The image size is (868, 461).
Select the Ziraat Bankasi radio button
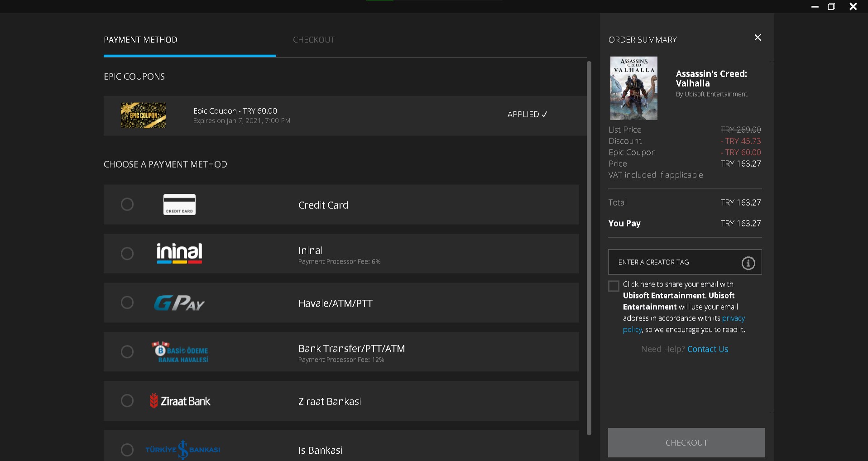(x=127, y=401)
